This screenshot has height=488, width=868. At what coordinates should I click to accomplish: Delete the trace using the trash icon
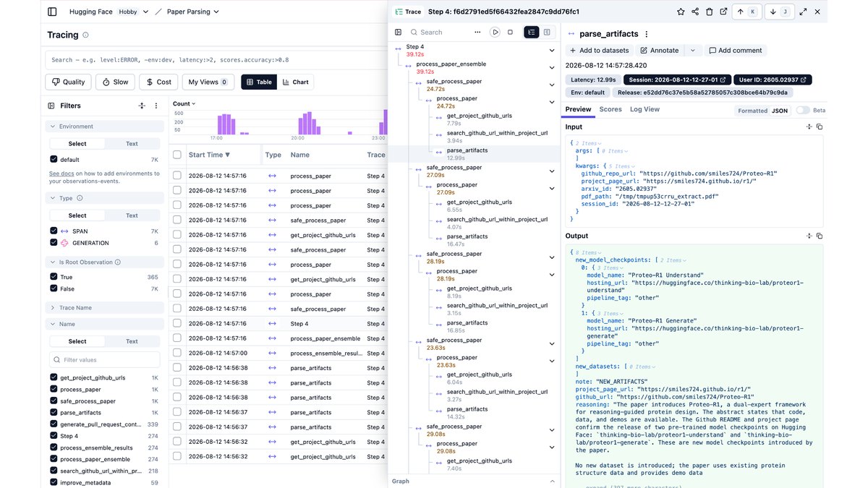tap(709, 12)
